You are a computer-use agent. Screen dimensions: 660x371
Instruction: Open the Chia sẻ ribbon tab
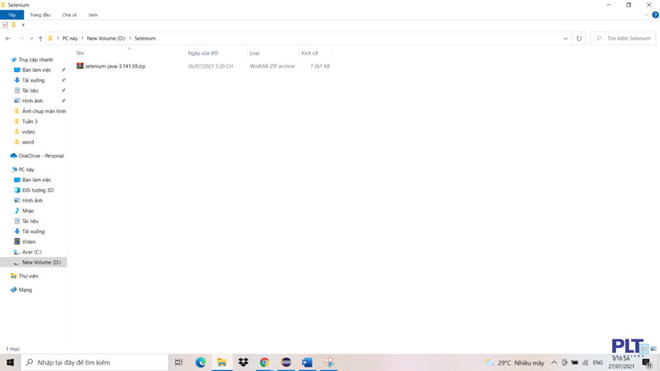click(69, 15)
